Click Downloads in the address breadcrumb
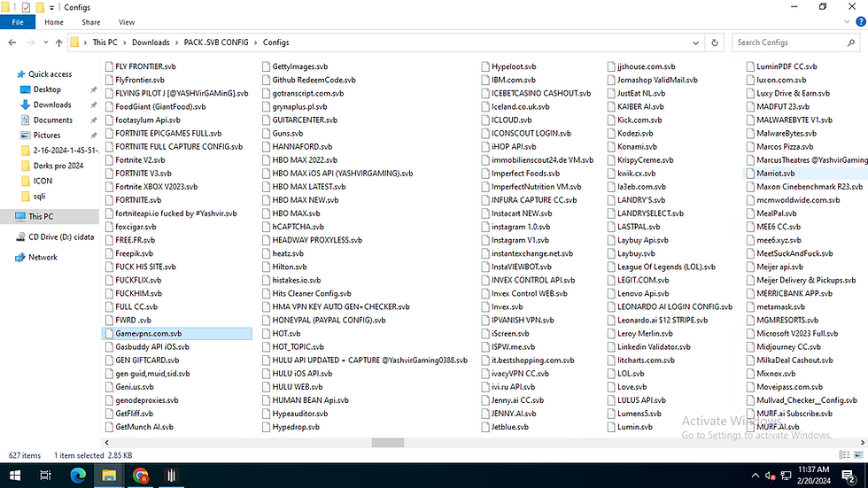Viewport: 868px width, 488px height. [151, 43]
